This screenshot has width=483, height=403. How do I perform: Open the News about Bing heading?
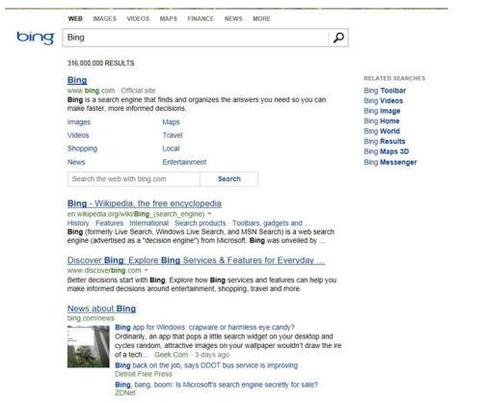[101, 309]
